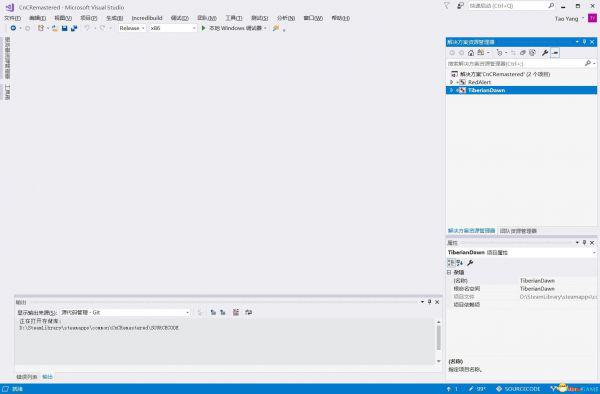This screenshot has height=394, width=600.
Task: Click the Clear All icon in Output panel
Action: click(236, 313)
